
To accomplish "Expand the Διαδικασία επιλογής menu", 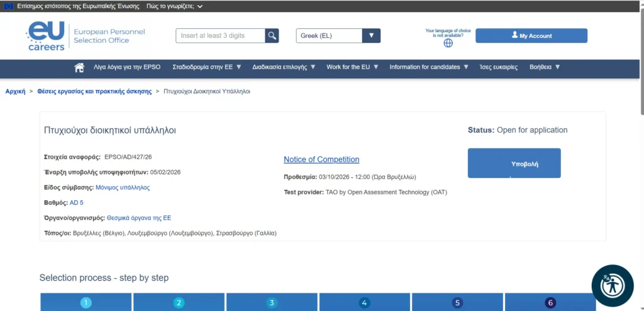I will pyautogui.click(x=284, y=67).
